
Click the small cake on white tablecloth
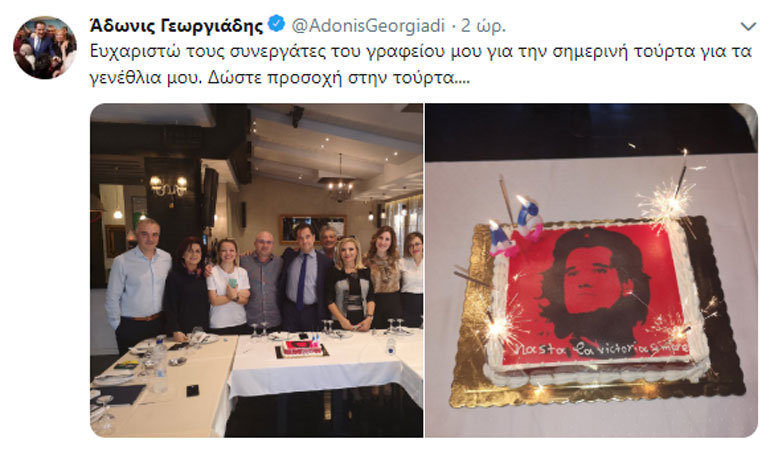pyautogui.click(x=302, y=347)
